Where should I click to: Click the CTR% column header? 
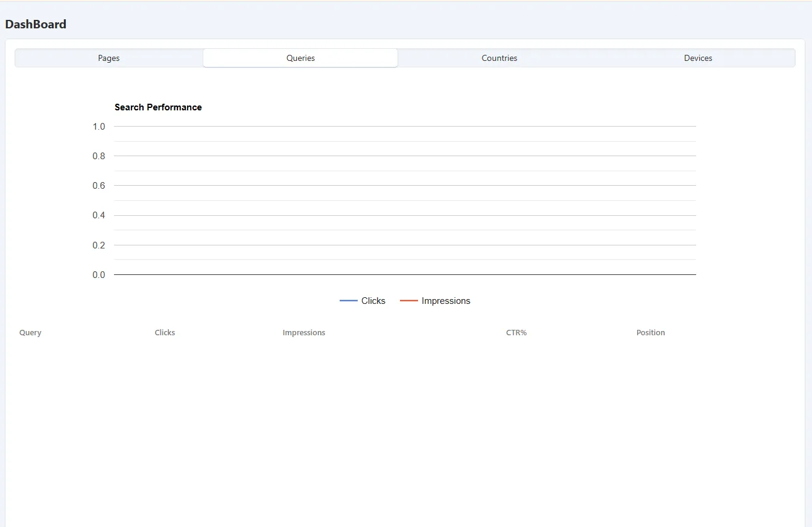[x=516, y=333]
